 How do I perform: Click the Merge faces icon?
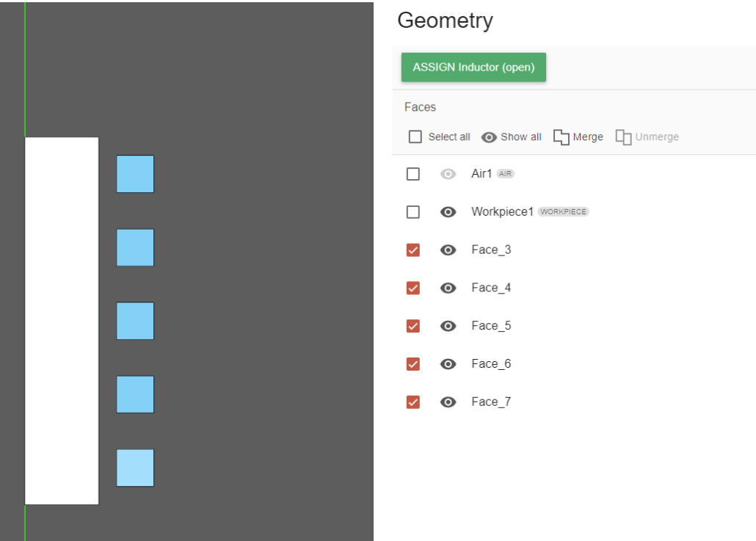coord(561,137)
